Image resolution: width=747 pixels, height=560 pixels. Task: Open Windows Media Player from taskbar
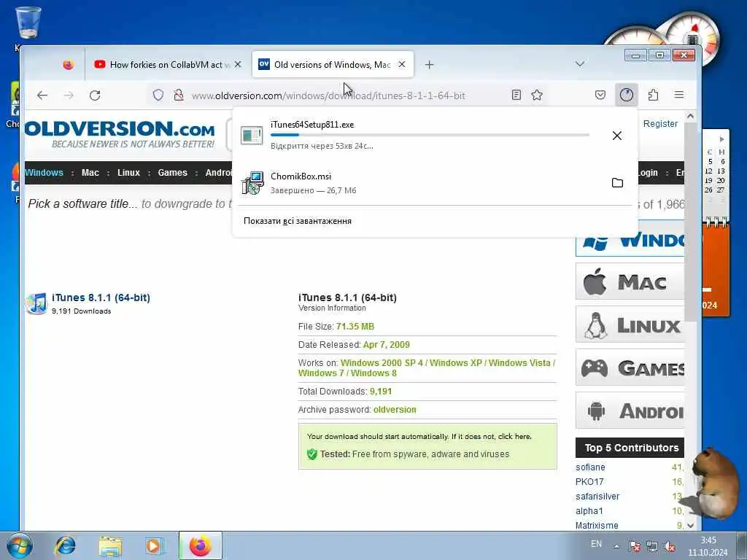tap(155, 546)
